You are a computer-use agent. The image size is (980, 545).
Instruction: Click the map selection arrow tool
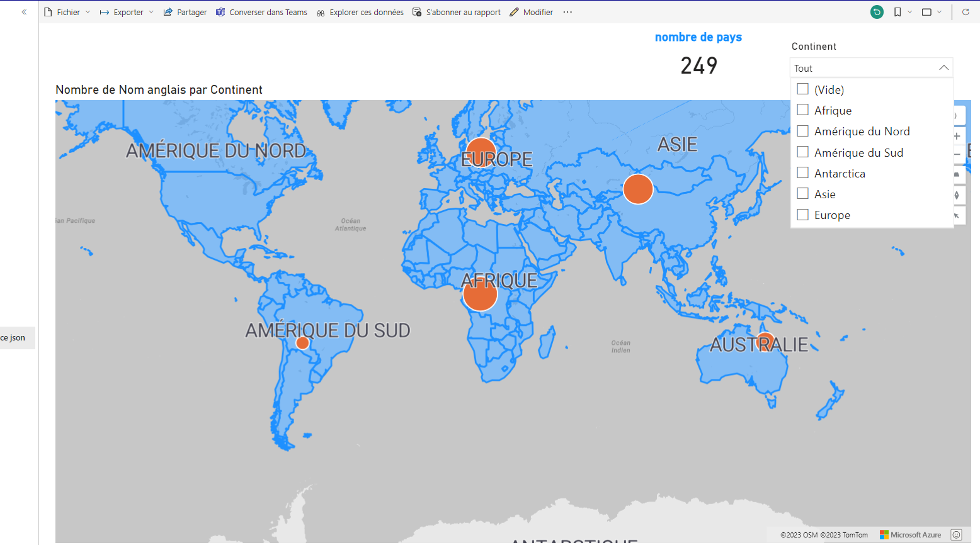tap(957, 215)
